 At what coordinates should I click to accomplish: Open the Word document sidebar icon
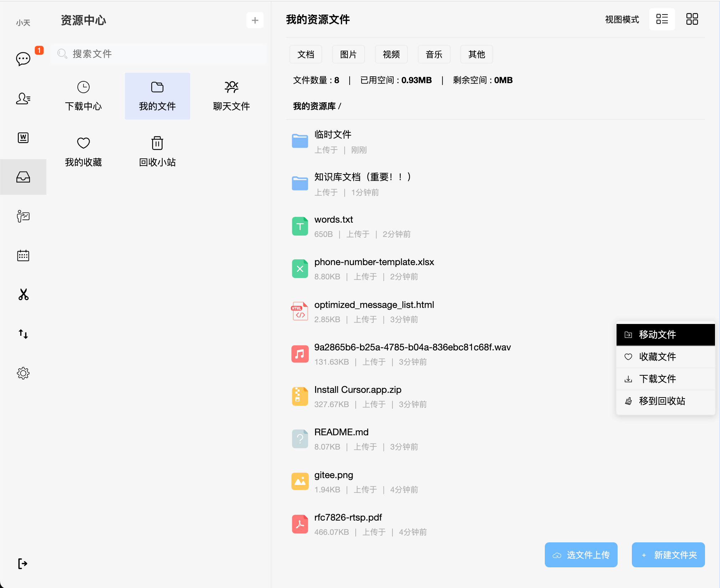click(23, 138)
